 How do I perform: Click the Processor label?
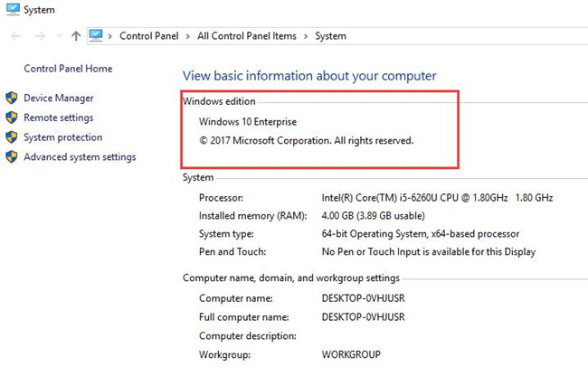coord(221,198)
